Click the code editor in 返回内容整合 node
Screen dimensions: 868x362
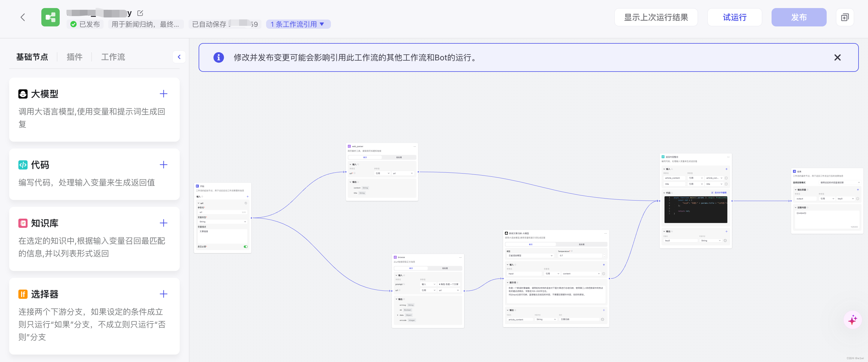[696, 209]
